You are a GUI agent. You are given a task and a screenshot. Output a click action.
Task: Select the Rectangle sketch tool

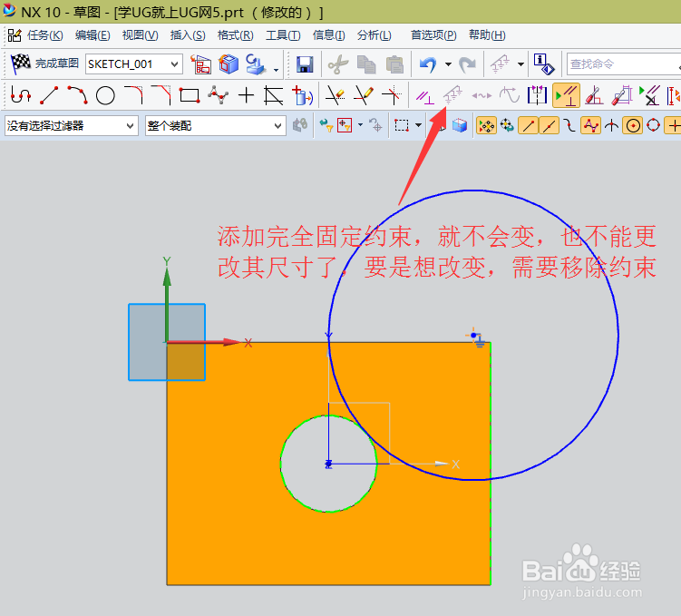[190, 95]
